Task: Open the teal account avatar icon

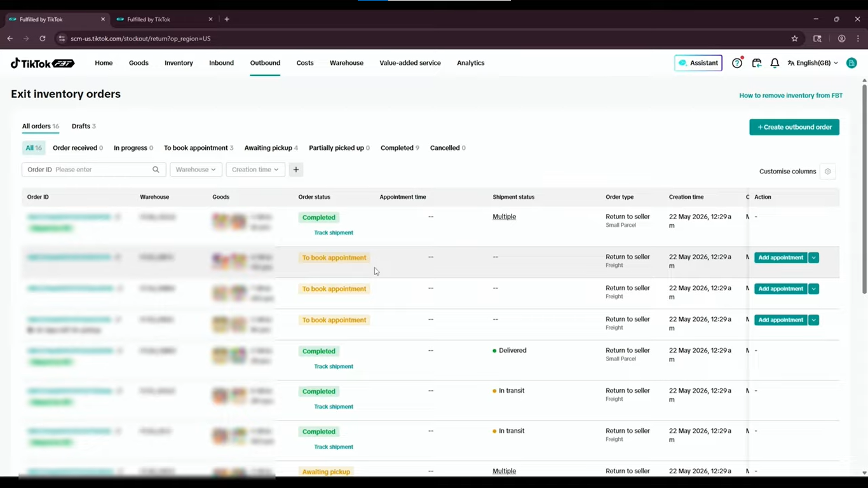Action: pyautogui.click(x=851, y=63)
